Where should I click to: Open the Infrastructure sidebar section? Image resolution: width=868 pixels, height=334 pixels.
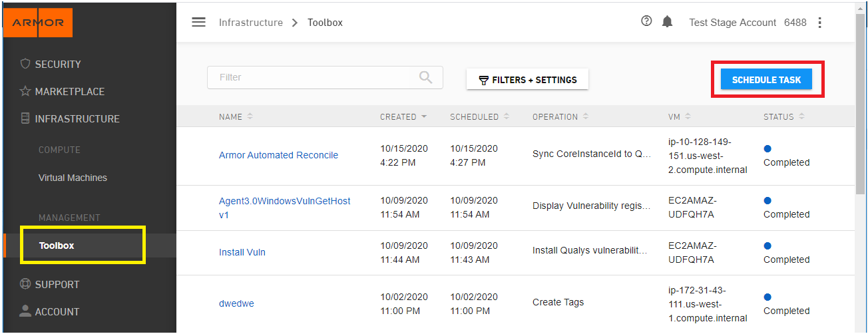click(x=77, y=118)
